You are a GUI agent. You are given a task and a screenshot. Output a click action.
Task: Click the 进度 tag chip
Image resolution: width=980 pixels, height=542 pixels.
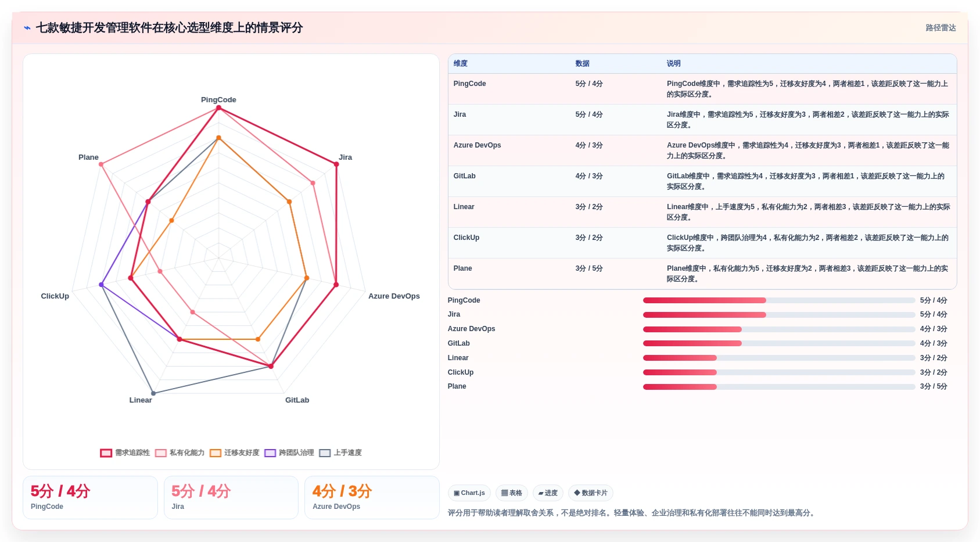(x=548, y=493)
